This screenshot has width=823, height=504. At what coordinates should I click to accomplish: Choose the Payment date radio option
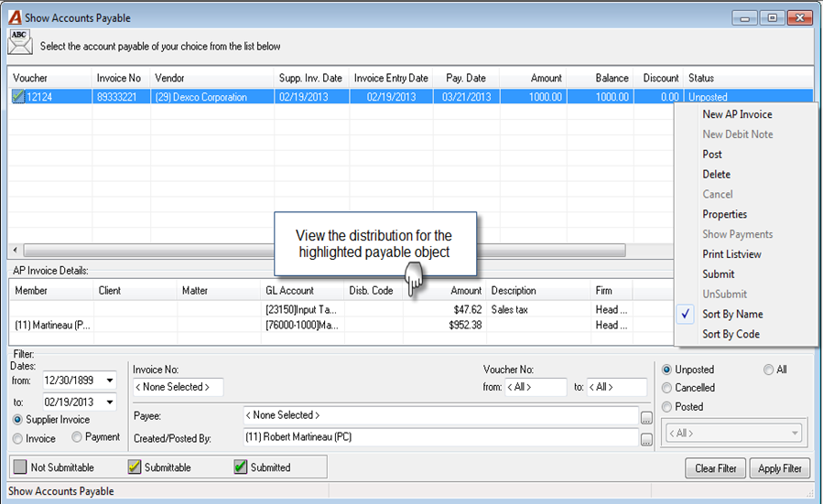click(x=77, y=437)
